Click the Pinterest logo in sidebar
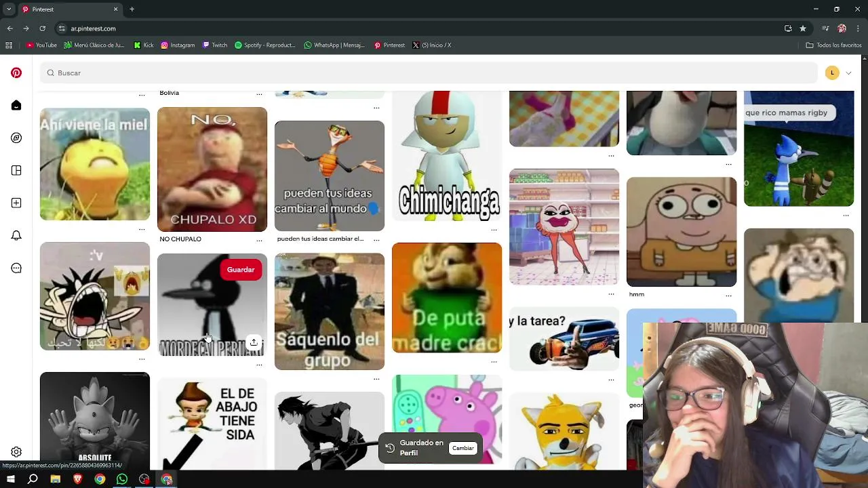Screen dimensions: 868x488 [x=16, y=73]
